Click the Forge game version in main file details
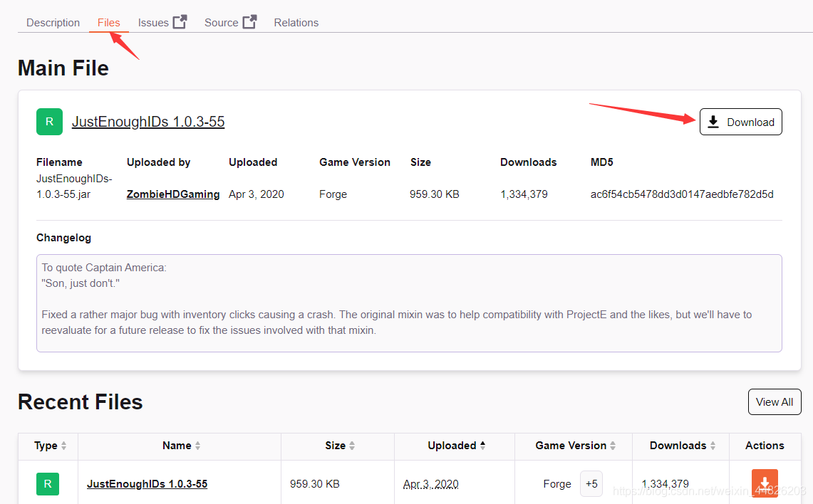Screen dimensions: 813x504 tap(333, 194)
